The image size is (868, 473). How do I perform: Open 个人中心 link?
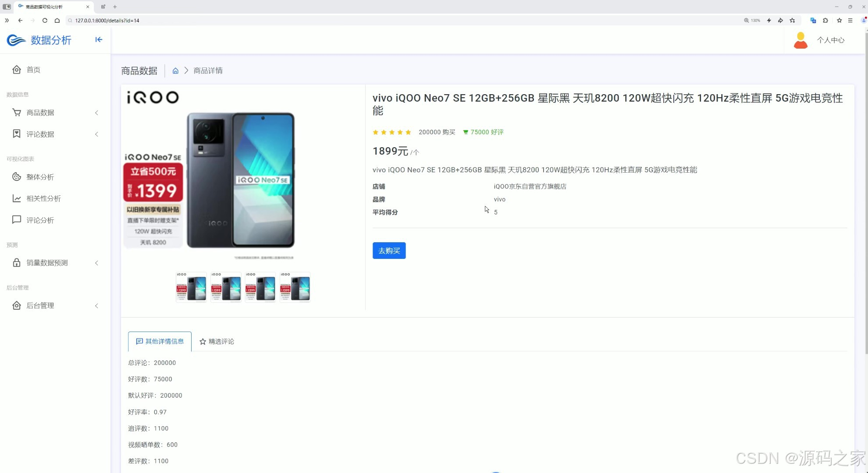830,40
